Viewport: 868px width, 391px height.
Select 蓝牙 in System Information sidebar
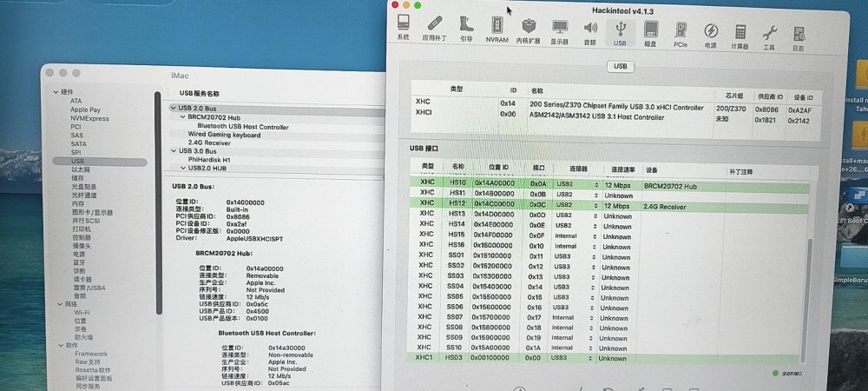[80, 262]
